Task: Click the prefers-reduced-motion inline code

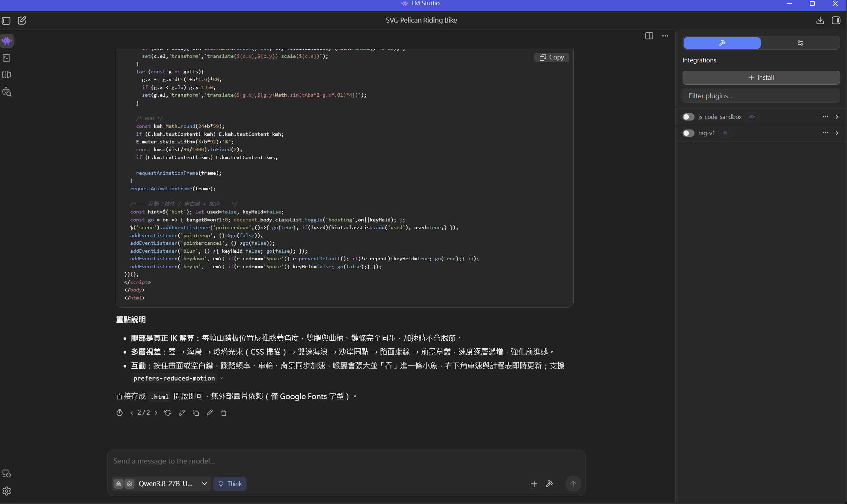Action: click(x=174, y=378)
